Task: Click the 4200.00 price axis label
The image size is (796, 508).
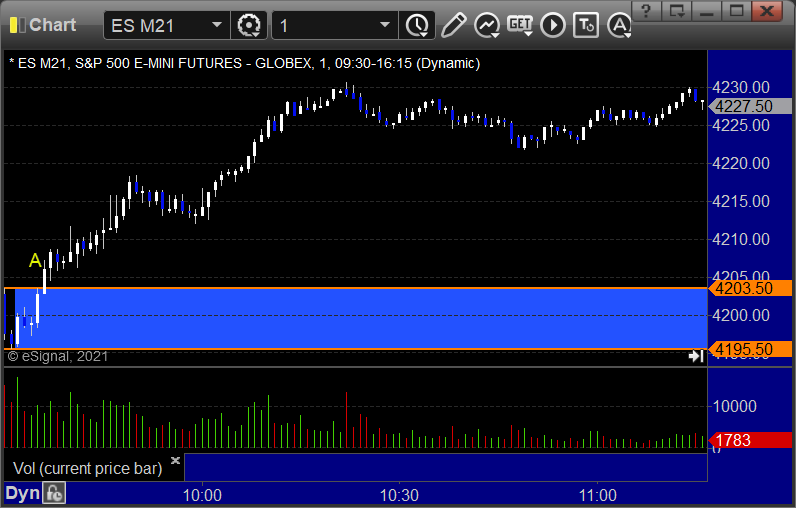Action: pos(741,316)
